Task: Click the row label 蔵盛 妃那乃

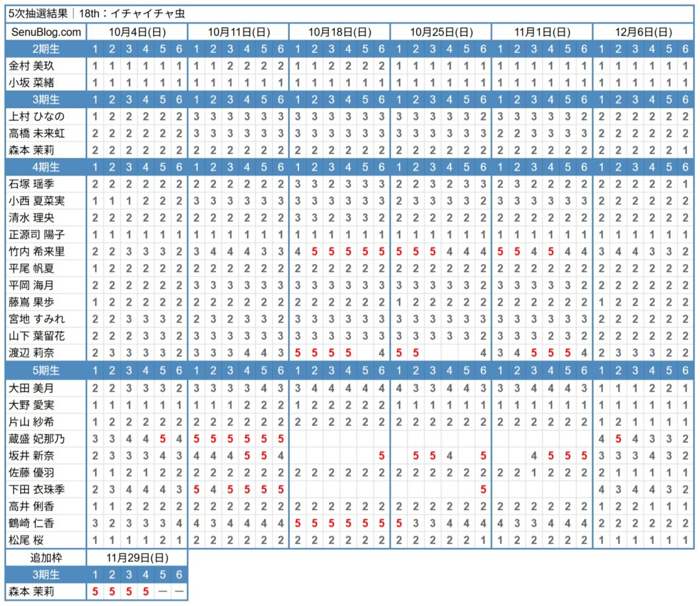Action: (x=36, y=439)
